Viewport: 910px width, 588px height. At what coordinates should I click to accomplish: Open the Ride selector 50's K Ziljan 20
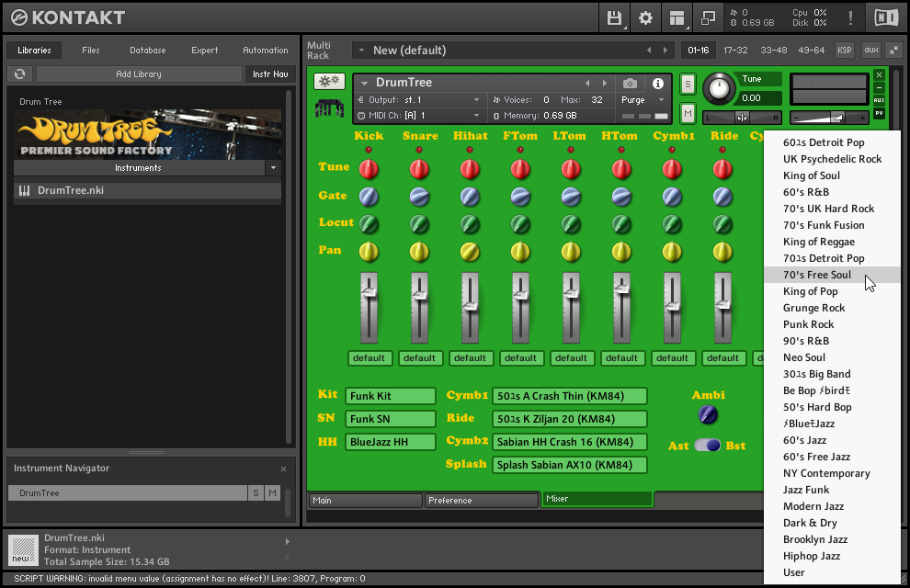click(569, 419)
